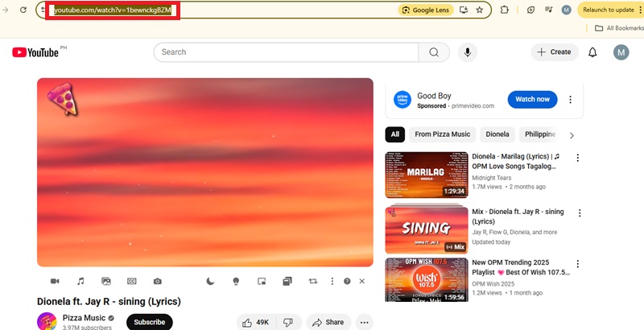
Task: Open Dionela - Marilag (Lyrics) title
Action: [x=516, y=161]
